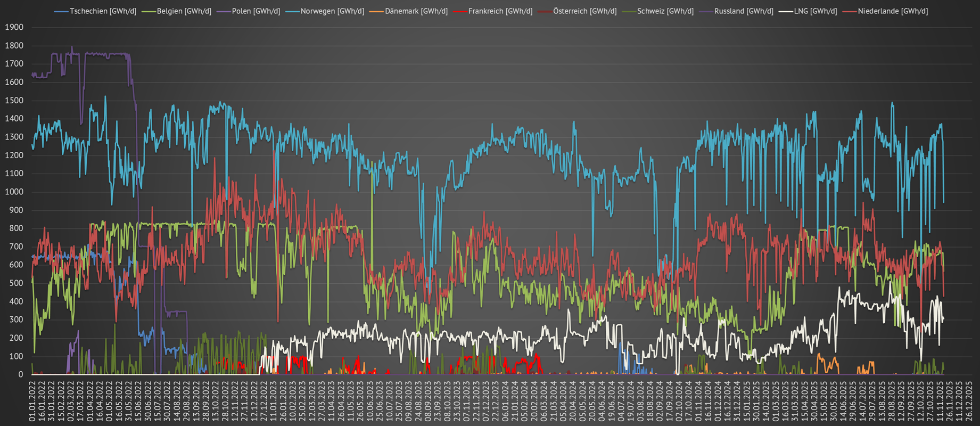980x426 pixels.
Task: Click the Polen legend entry
Action: click(256, 11)
